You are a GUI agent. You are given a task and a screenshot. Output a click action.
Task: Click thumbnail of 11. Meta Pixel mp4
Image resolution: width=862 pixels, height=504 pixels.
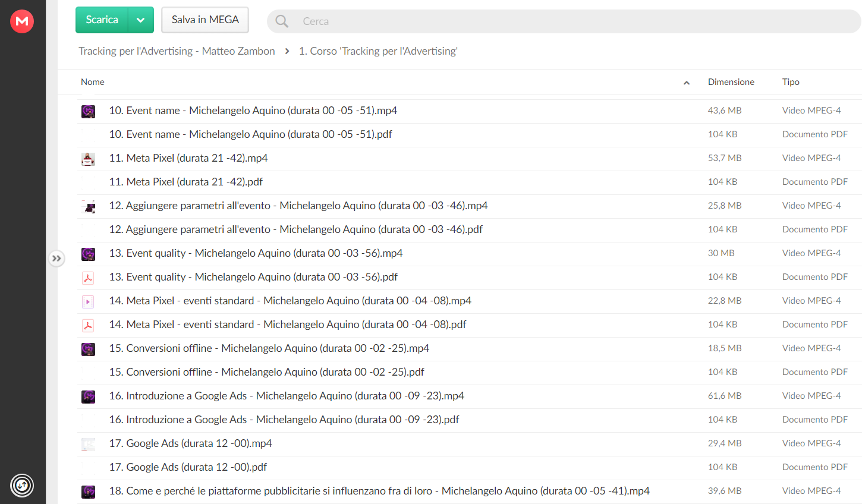tap(88, 159)
